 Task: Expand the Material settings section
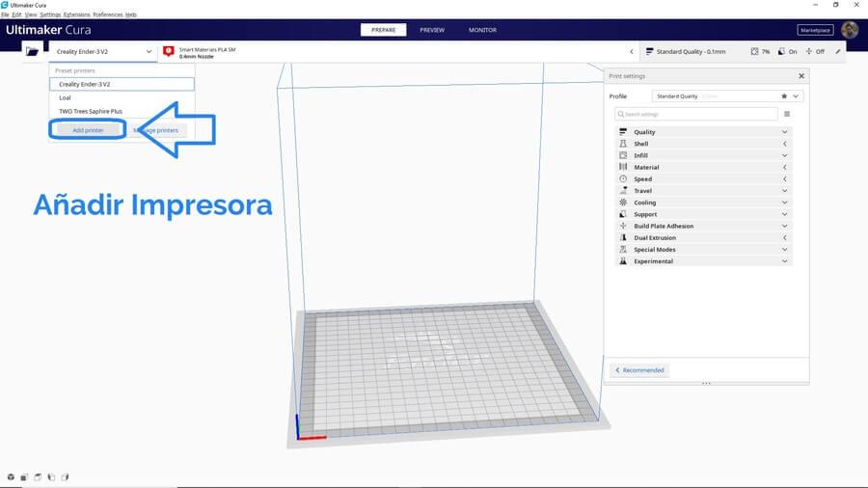click(784, 167)
